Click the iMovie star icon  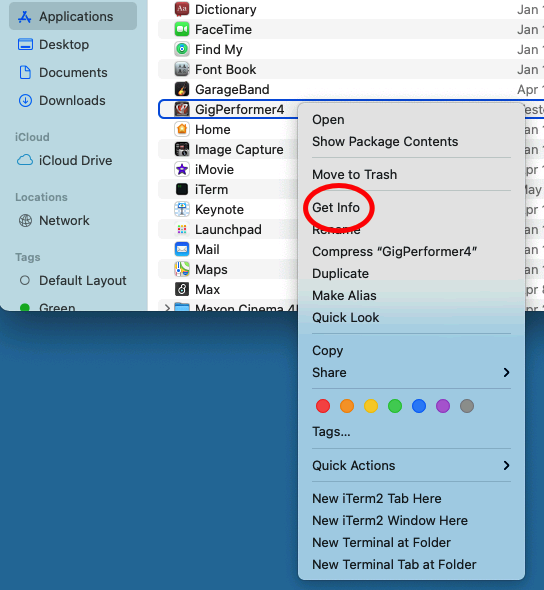point(182,169)
